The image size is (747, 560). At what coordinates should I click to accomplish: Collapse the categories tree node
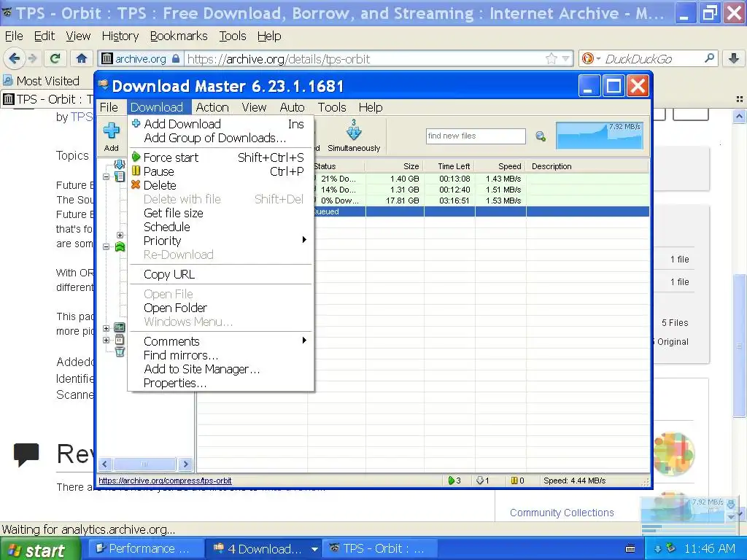[107, 176]
